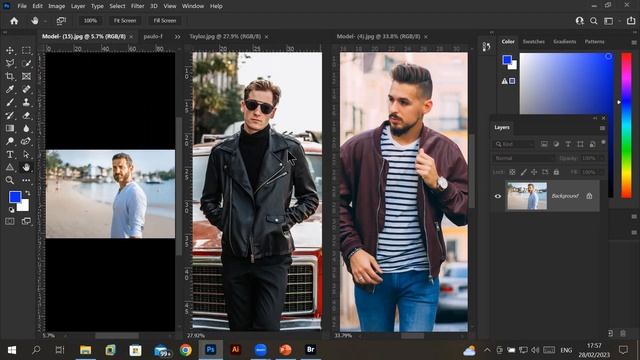640x360 pixels.
Task: Switch to Taylor.jpg document tab
Action: pyautogui.click(x=225, y=36)
